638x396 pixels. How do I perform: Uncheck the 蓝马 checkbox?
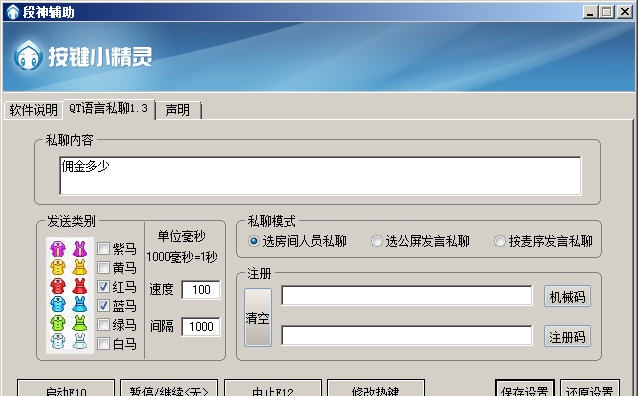click(103, 306)
